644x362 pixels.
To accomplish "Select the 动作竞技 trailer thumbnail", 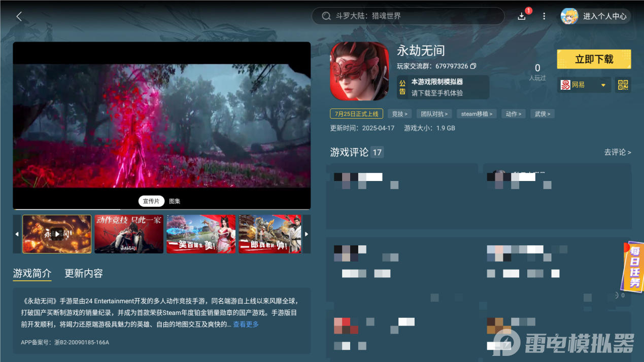I will [128, 234].
